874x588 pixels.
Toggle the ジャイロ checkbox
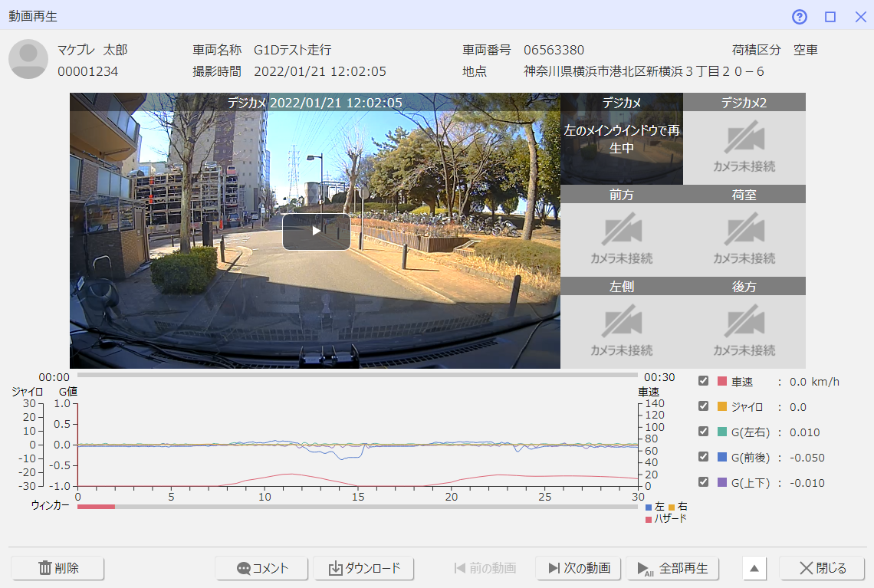[x=704, y=406]
